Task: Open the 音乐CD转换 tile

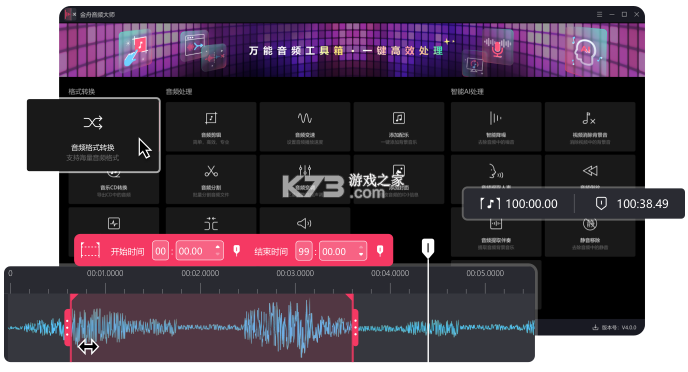Action: tap(114, 188)
